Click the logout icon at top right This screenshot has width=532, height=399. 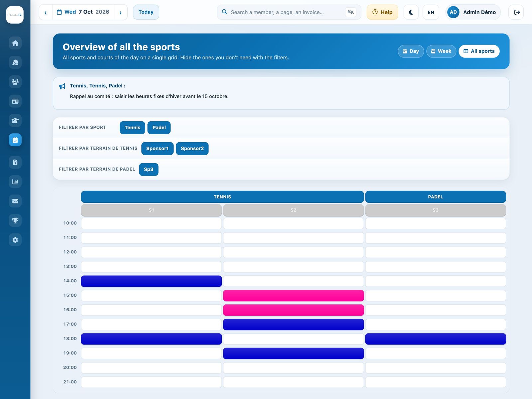(516, 12)
